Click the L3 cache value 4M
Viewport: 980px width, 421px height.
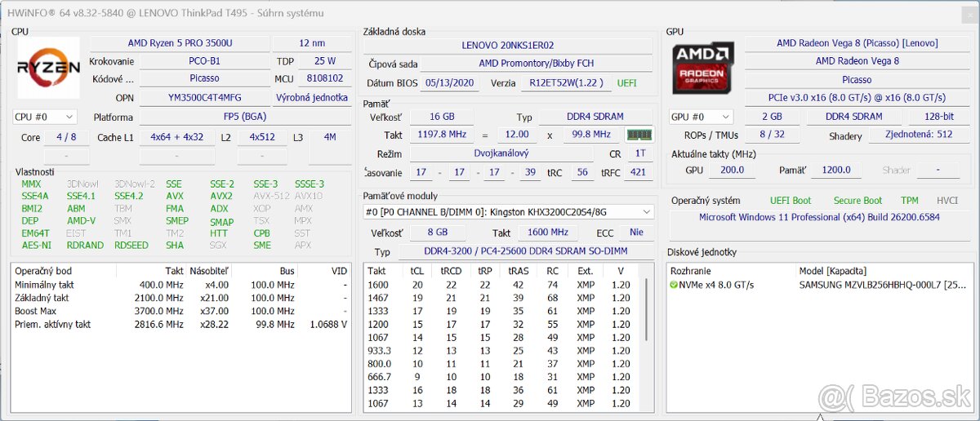coord(330,137)
